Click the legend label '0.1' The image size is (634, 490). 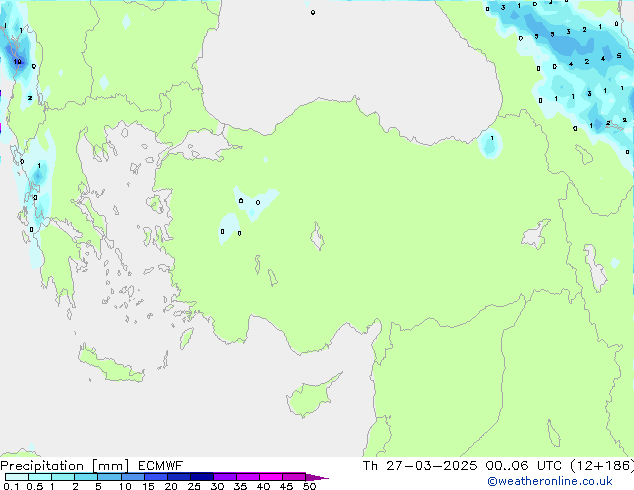(11, 486)
